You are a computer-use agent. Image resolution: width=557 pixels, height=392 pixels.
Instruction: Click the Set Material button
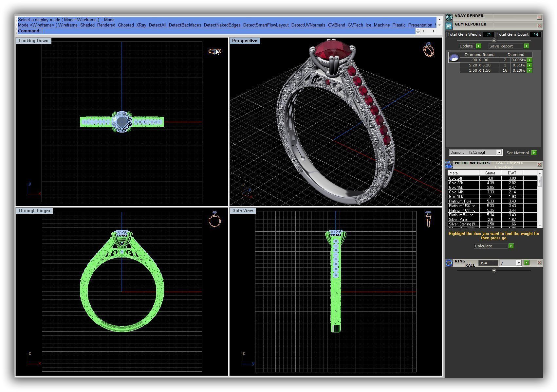tap(518, 153)
